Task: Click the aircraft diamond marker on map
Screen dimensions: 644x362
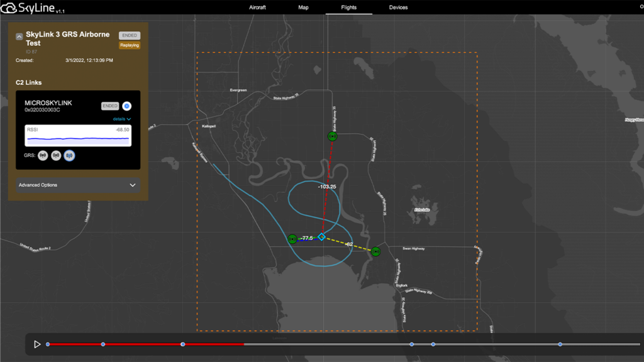Action: click(x=321, y=237)
